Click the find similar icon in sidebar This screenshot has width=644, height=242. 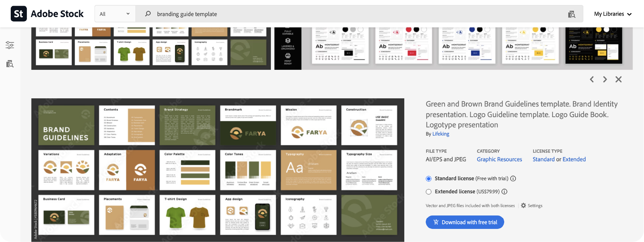[10, 64]
